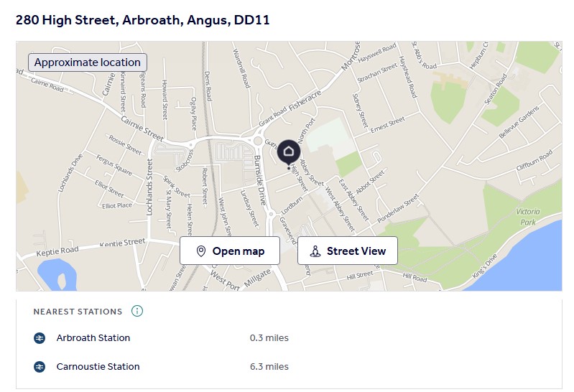Click the Lochlands Street label on map
Viewport: 574px width, 392px height.
[149, 187]
